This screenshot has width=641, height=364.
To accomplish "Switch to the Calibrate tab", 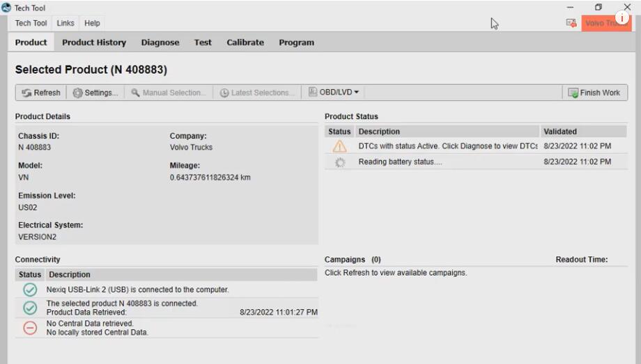I will [245, 42].
